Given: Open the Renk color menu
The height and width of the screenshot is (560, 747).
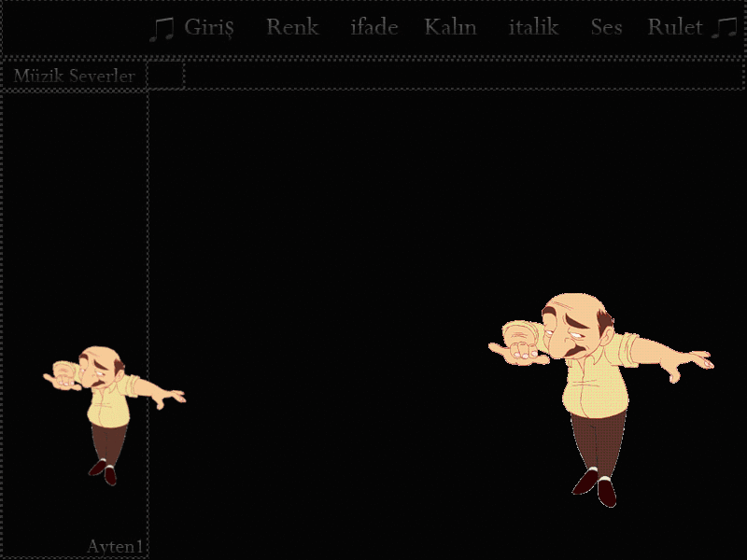Looking at the screenshot, I should [292, 27].
